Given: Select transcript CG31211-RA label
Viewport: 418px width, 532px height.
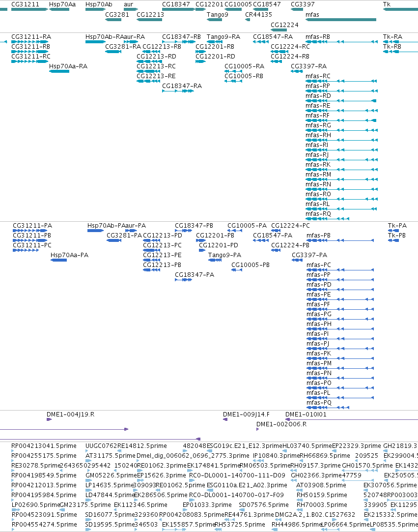Looking at the screenshot, I should pyautogui.click(x=31, y=37).
